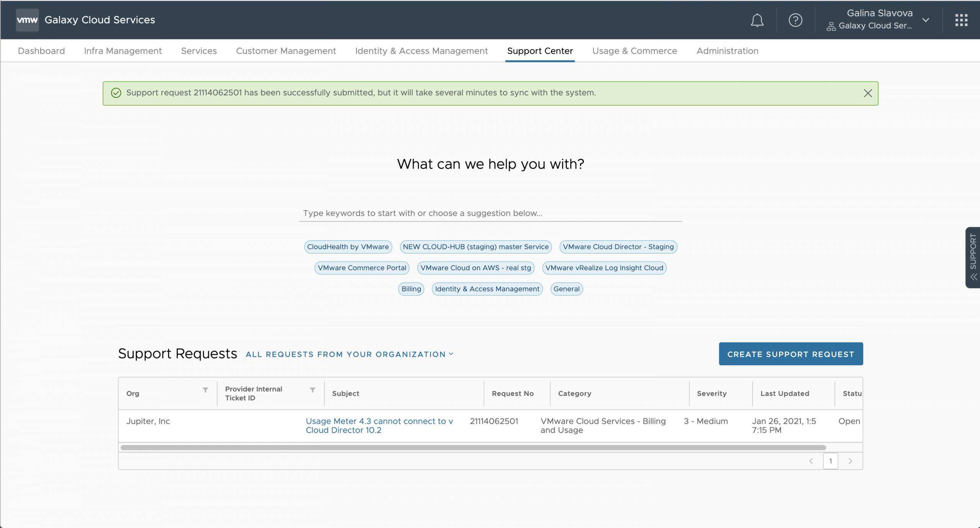Switch to Usage & Commerce tab
This screenshot has height=528, width=980.
pos(634,51)
